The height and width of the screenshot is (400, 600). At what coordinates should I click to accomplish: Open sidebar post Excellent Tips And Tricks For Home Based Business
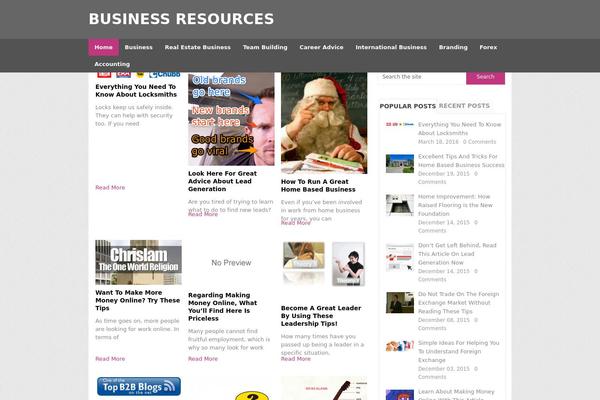461,161
